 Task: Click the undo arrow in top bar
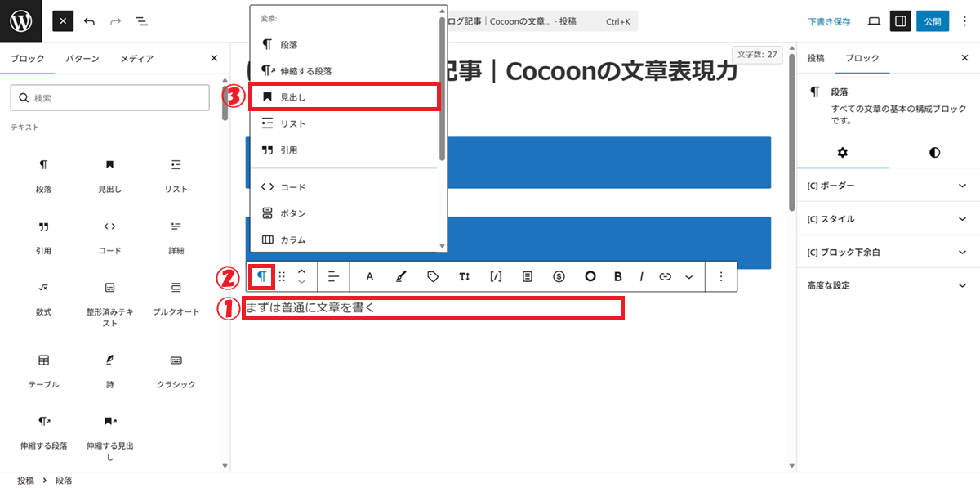click(90, 21)
